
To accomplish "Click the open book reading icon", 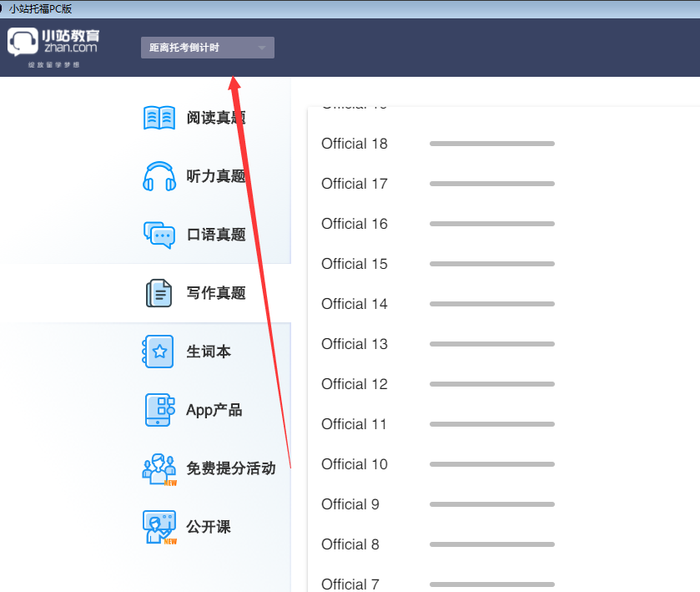I will 159,118.
